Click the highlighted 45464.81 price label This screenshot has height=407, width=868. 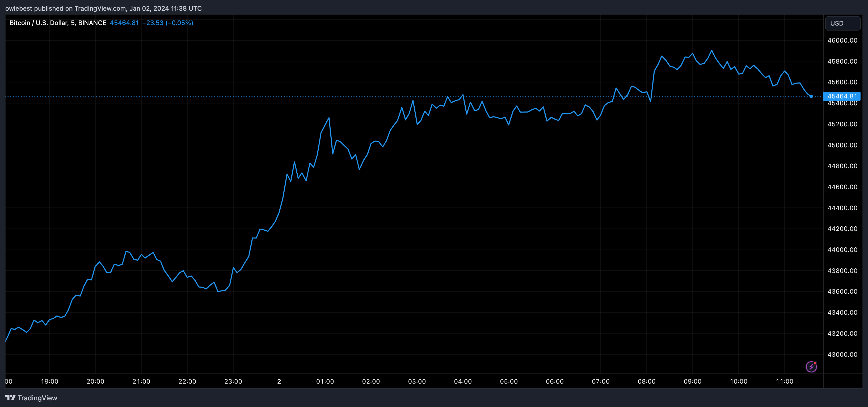click(842, 97)
